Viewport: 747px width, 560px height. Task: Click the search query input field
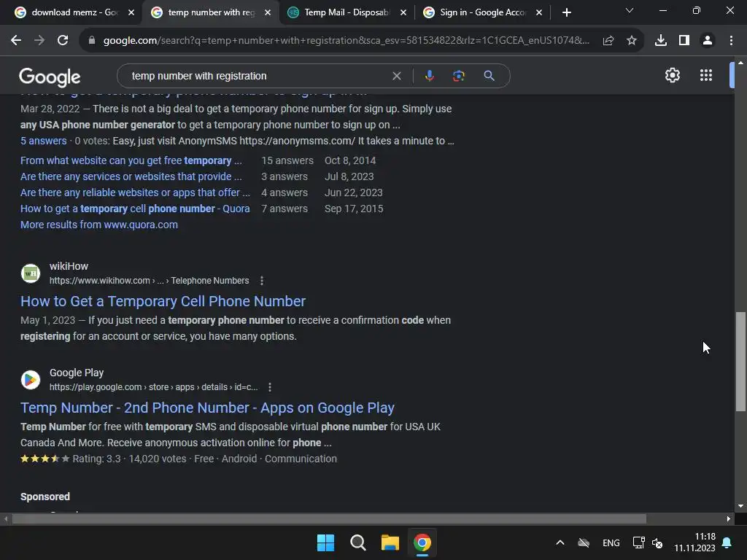258,76
